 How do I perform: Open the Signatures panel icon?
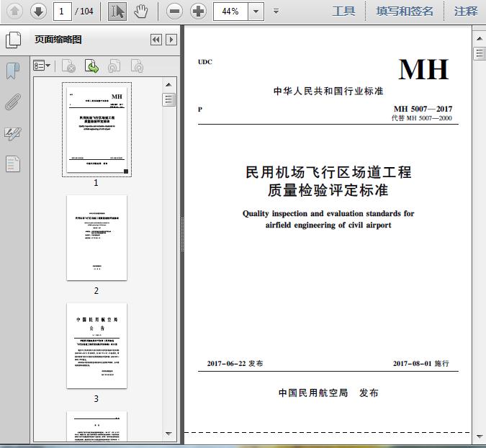click(13, 133)
